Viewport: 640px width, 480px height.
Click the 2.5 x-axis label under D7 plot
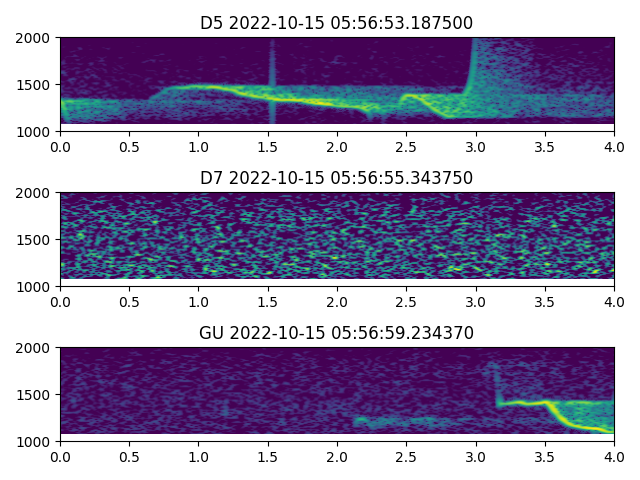pyautogui.click(x=406, y=301)
